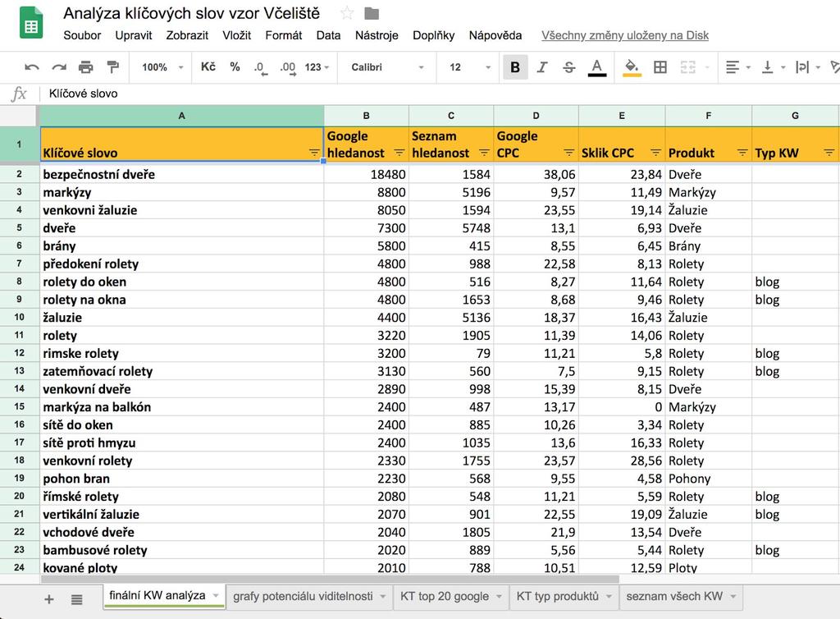Image resolution: width=840 pixels, height=619 pixels.
Task: Open filter for Sklik CPC column
Action: click(x=655, y=153)
